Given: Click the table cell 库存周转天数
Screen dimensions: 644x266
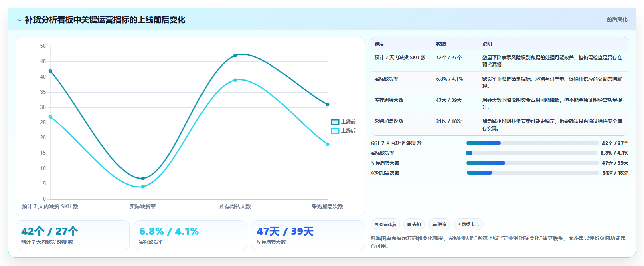Looking at the screenshot, I should (x=389, y=100).
